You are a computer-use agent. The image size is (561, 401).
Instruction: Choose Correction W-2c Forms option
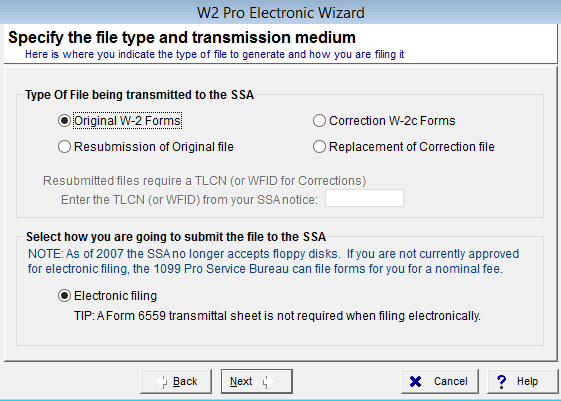pyautogui.click(x=319, y=121)
